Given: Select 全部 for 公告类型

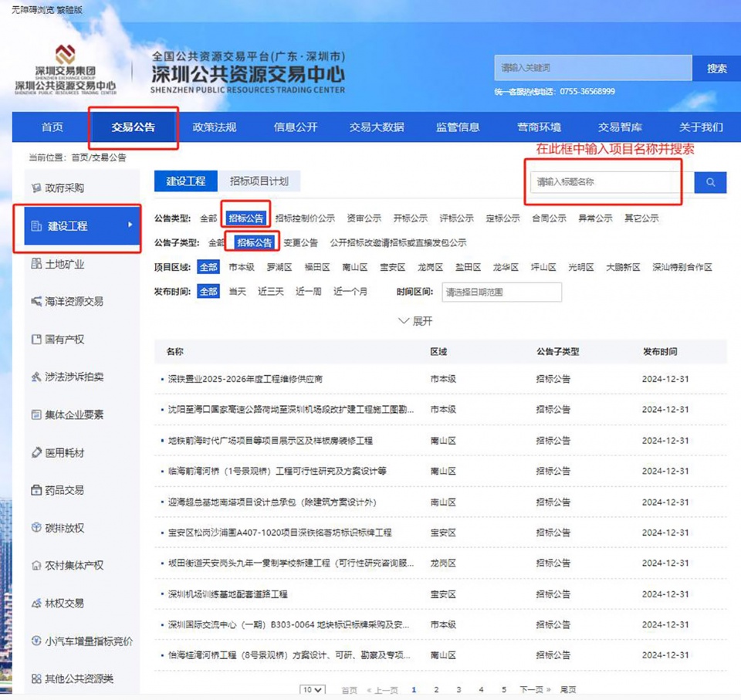Looking at the screenshot, I should (208, 218).
